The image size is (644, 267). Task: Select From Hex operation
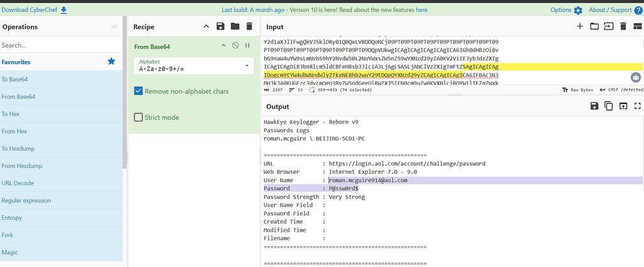[x=61, y=131]
